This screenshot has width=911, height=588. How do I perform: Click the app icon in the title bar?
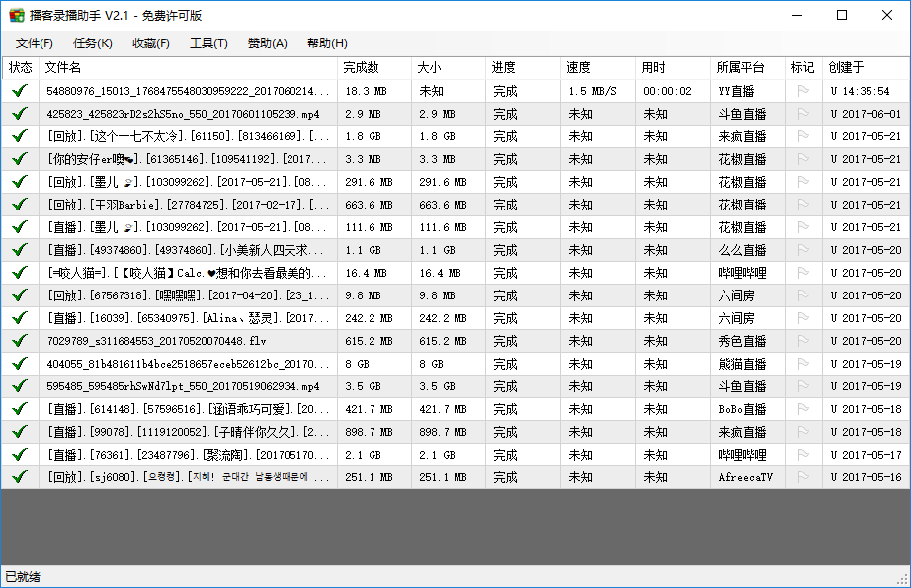tap(17, 16)
